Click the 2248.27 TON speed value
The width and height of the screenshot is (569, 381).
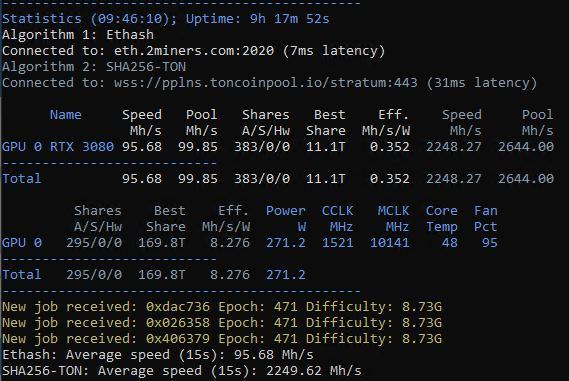[454, 146]
